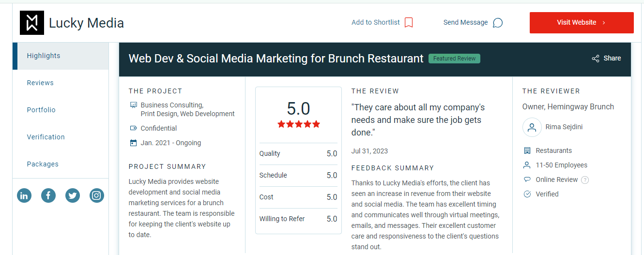This screenshot has height=255, width=644.
Task: Click the shortlist bookmark icon
Action: pos(409,23)
